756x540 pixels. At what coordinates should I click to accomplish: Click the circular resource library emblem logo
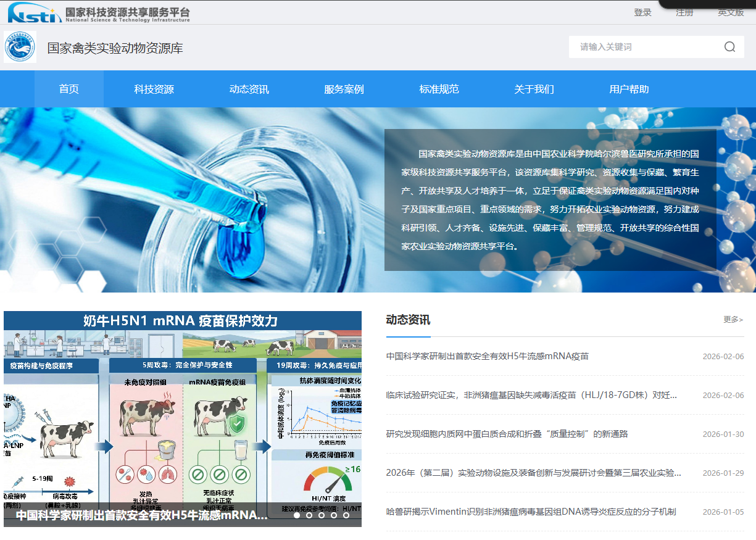[x=19, y=47]
